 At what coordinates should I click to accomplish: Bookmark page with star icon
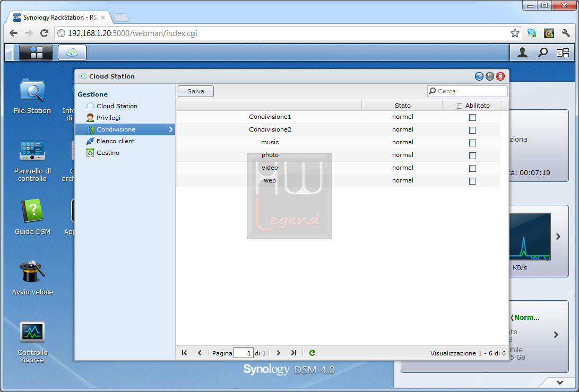pos(515,33)
